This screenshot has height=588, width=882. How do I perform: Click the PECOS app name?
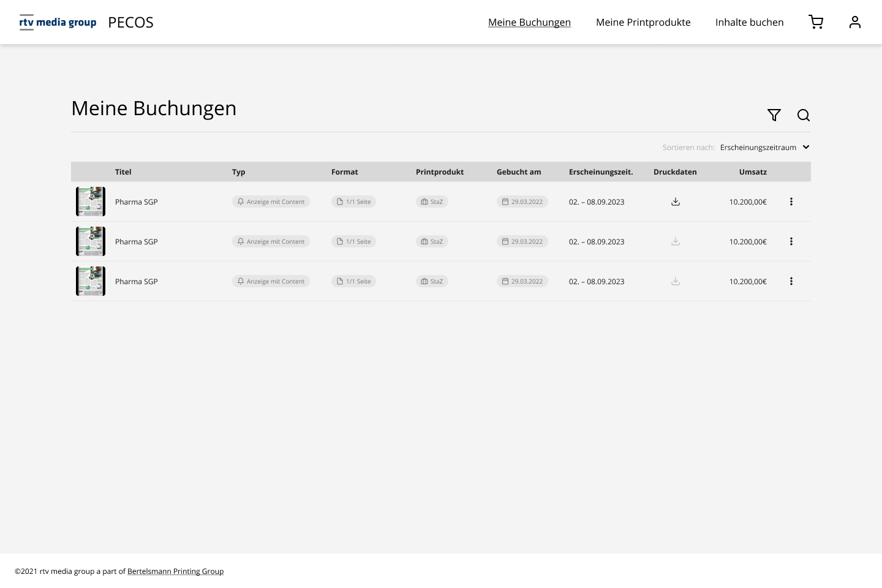tap(130, 23)
